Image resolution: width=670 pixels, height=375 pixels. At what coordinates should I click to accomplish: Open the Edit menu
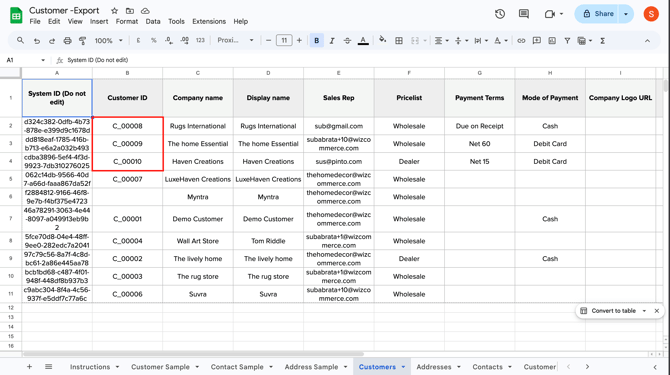pyautogui.click(x=54, y=21)
